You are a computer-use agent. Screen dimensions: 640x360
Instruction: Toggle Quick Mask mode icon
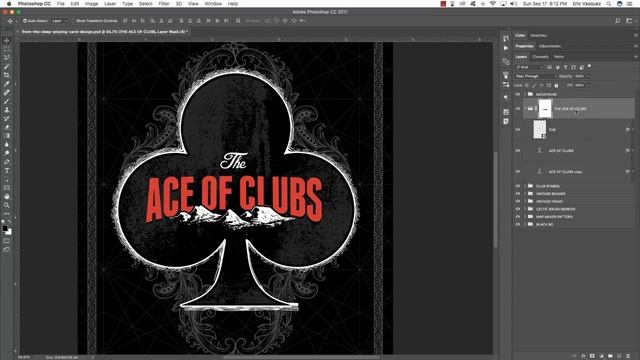pos(7,241)
